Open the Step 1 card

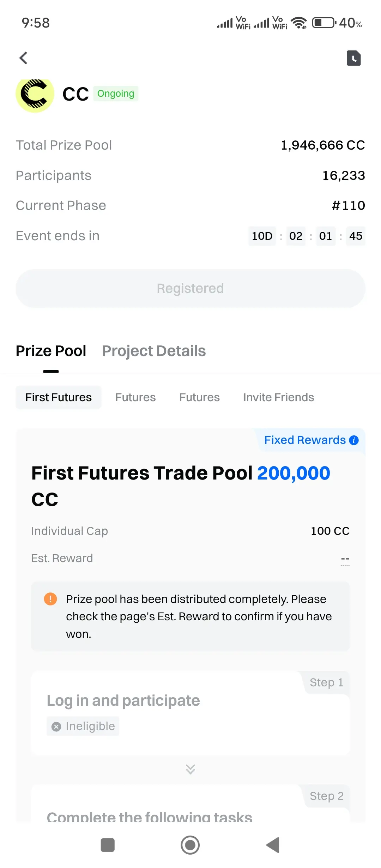click(190, 713)
